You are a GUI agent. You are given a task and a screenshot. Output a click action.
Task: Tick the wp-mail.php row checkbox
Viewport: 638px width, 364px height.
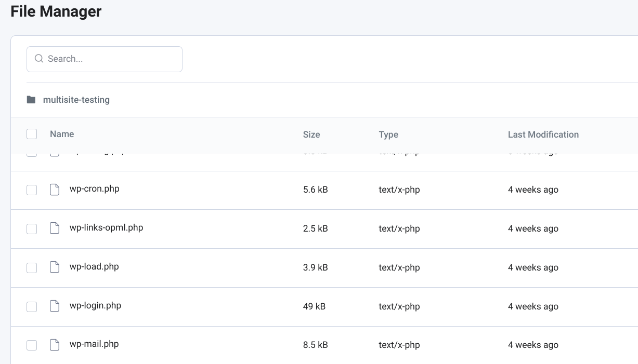pyautogui.click(x=32, y=345)
